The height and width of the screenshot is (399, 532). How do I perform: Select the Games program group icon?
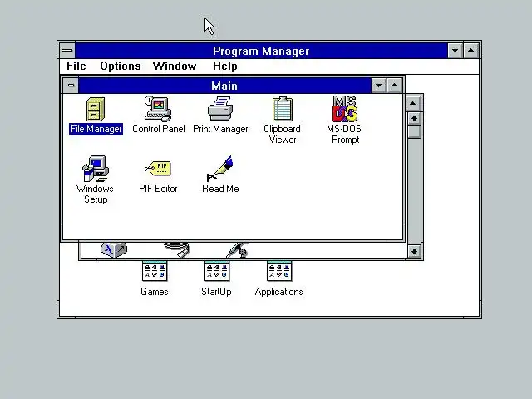tap(155, 271)
